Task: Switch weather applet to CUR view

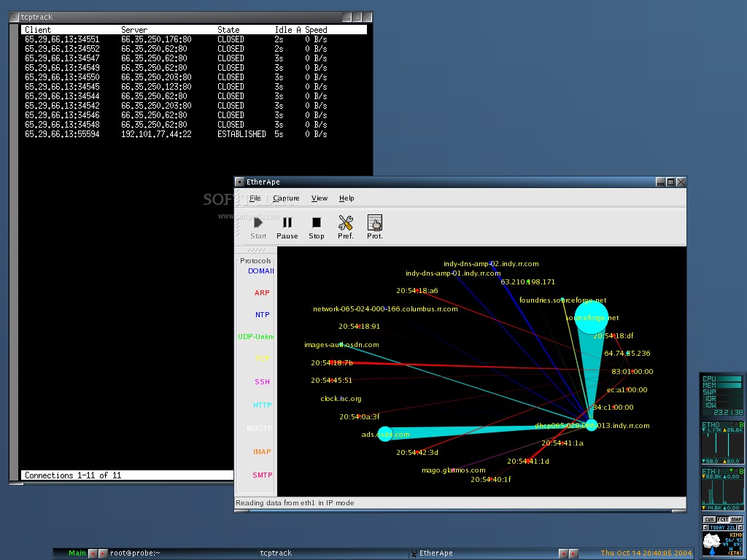Action: 709,519
